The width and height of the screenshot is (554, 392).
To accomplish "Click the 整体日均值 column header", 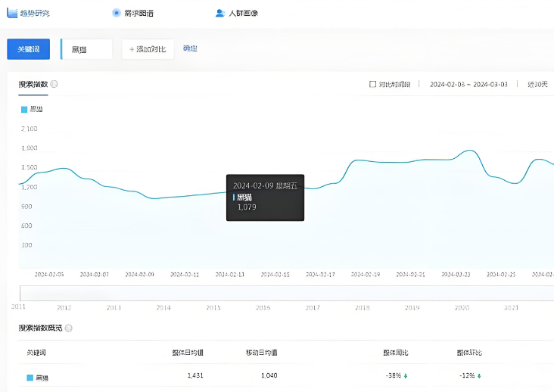I will pos(188,353).
